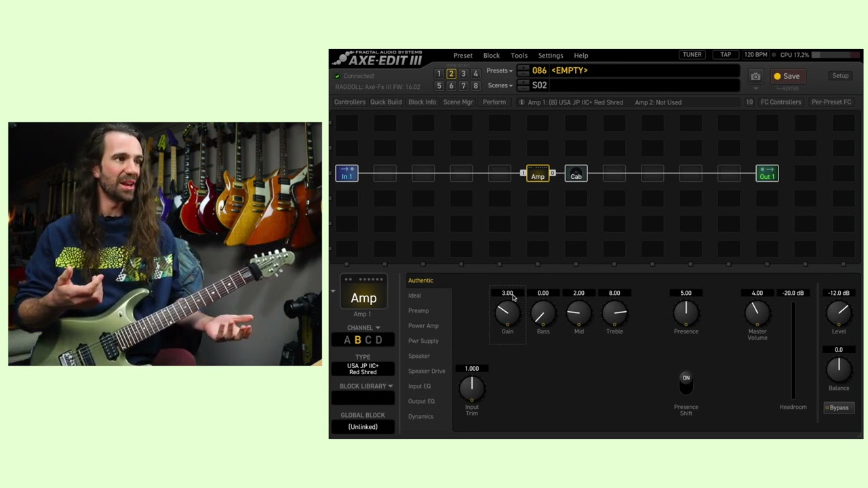Click the Level knob
This screenshot has width=868, height=488.
pyautogui.click(x=839, y=313)
